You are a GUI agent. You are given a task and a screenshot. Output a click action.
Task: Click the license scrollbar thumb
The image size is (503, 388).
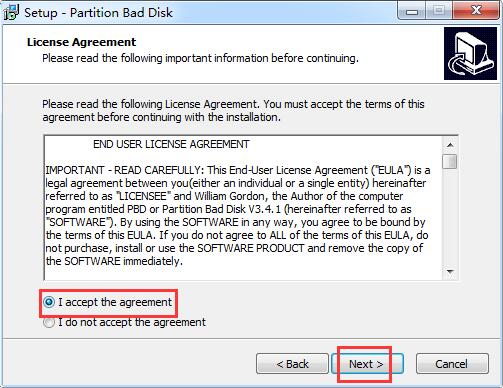[x=450, y=161]
